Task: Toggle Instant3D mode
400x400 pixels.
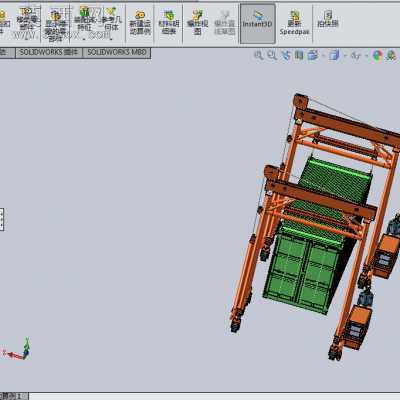Action: pos(257,23)
